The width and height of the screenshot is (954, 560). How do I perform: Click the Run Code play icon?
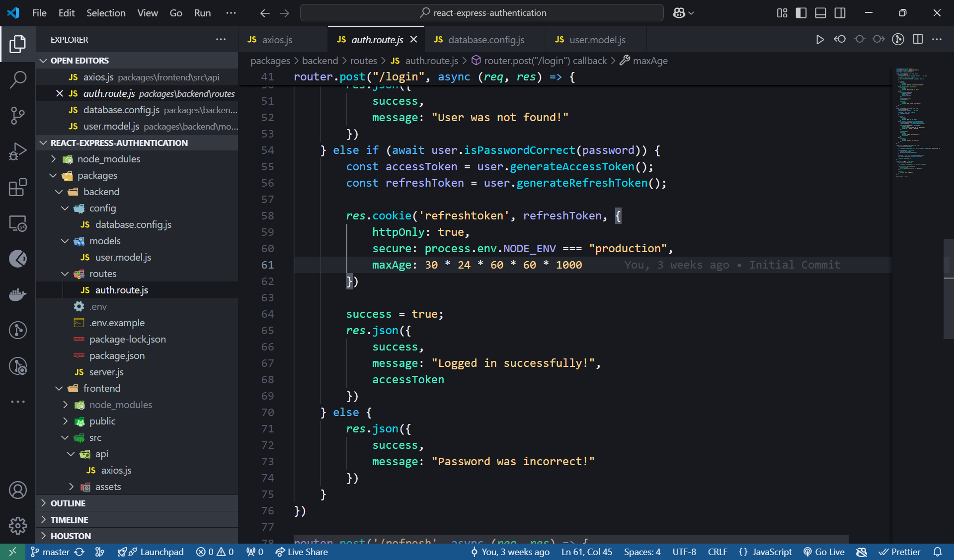click(x=820, y=40)
